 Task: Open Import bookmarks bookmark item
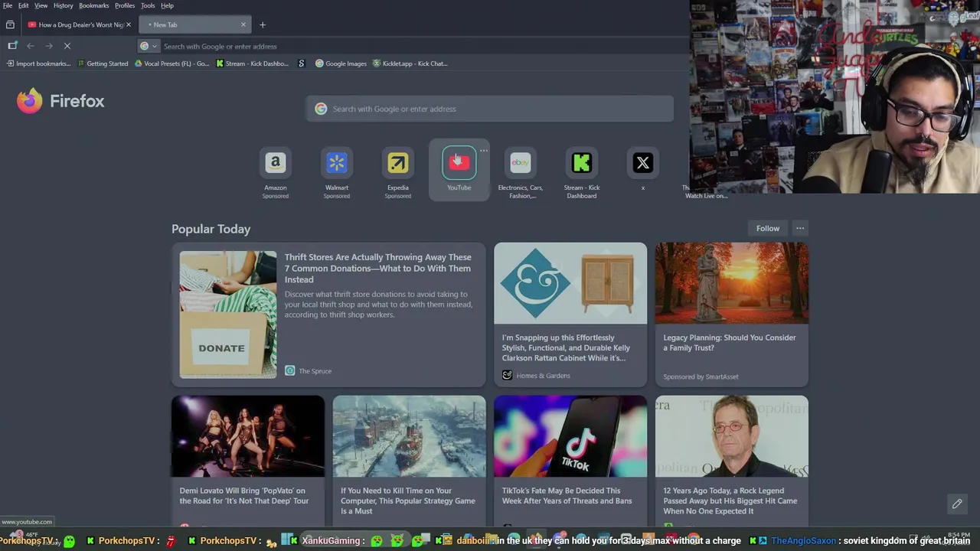pos(38,64)
